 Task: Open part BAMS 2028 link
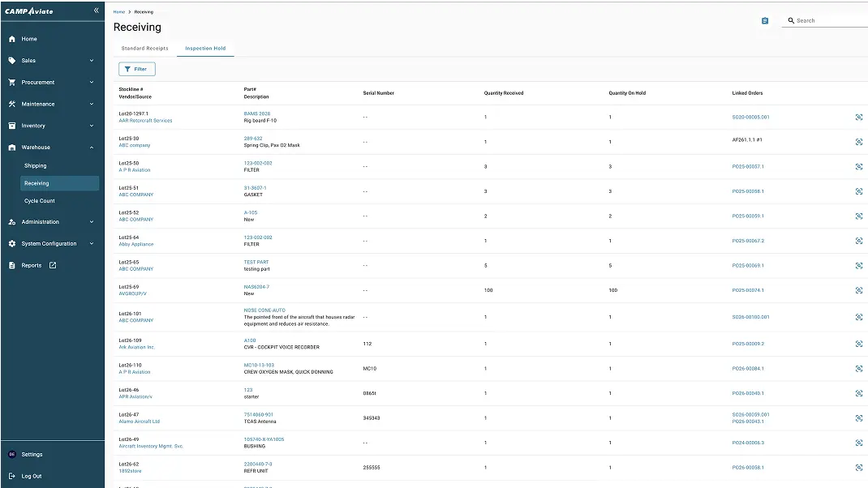pyautogui.click(x=257, y=113)
